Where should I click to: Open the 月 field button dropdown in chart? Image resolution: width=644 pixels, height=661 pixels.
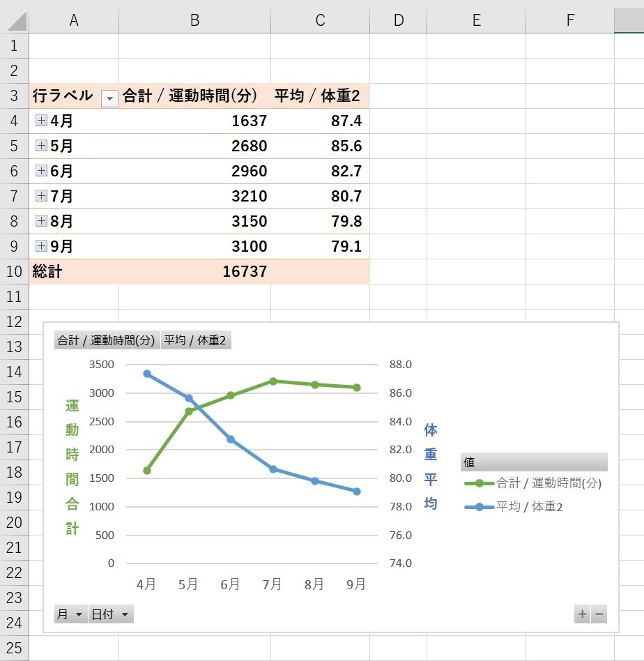pyautogui.click(x=70, y=614)
